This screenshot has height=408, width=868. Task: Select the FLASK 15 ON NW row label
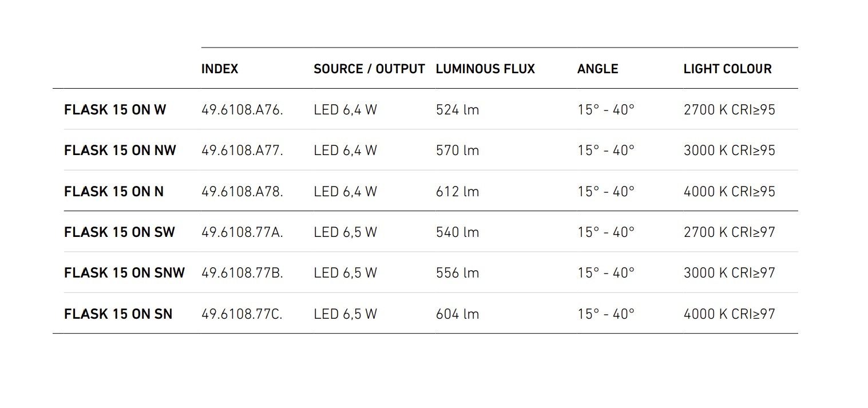click(x=120, y=150)
